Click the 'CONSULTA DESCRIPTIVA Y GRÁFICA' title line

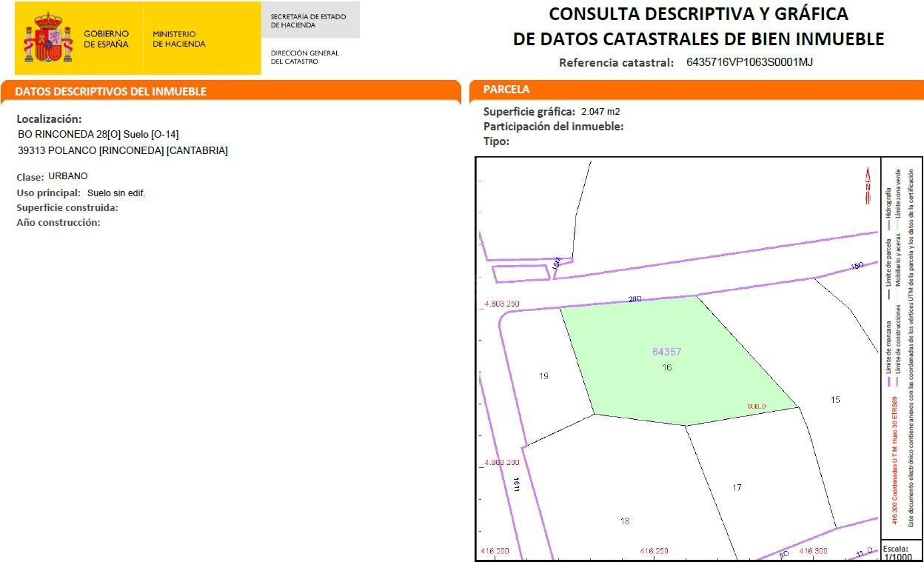tap(698, 14)
